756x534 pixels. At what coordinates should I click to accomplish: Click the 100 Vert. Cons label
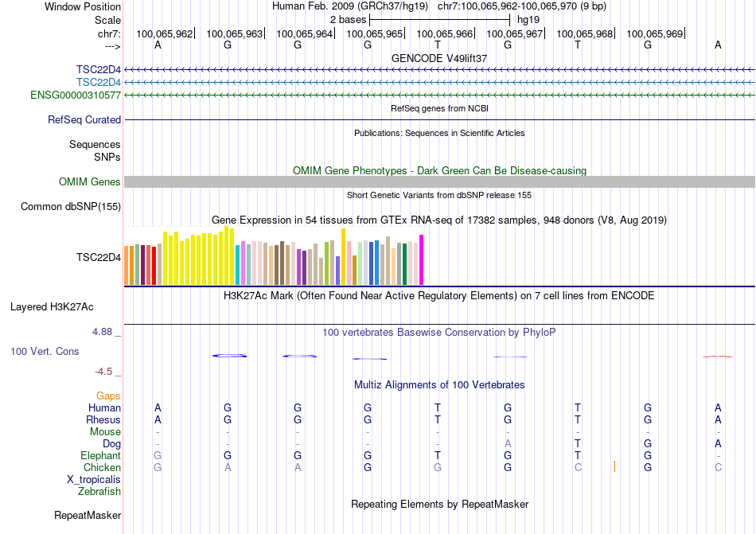tap(45, 351)
